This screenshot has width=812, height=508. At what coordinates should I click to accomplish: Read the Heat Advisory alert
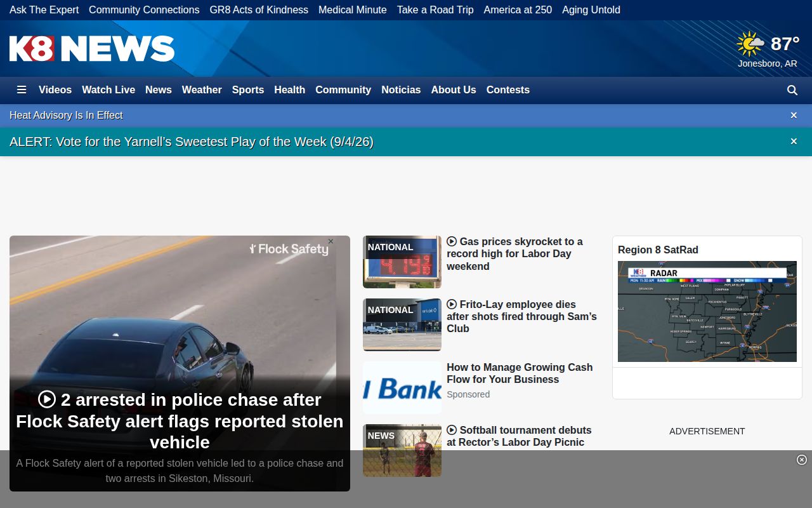(66, 115)
